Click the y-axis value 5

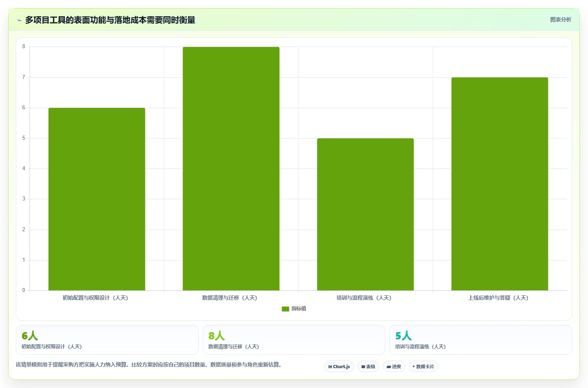click(x=23, y=138)
